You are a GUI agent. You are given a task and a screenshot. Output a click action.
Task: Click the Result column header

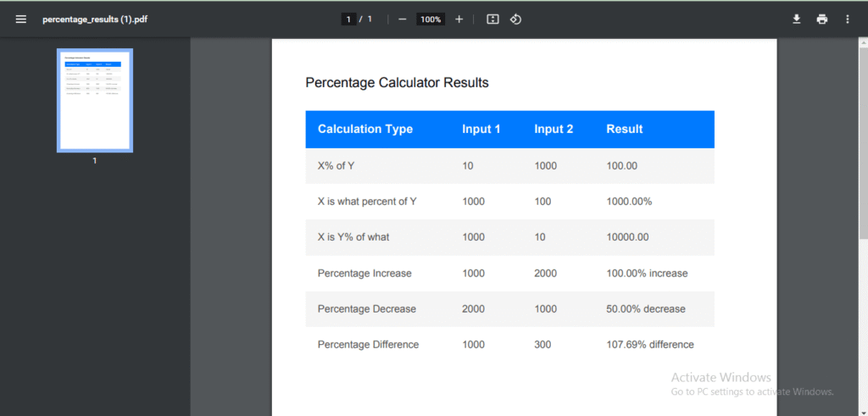[x=624, y=130]
